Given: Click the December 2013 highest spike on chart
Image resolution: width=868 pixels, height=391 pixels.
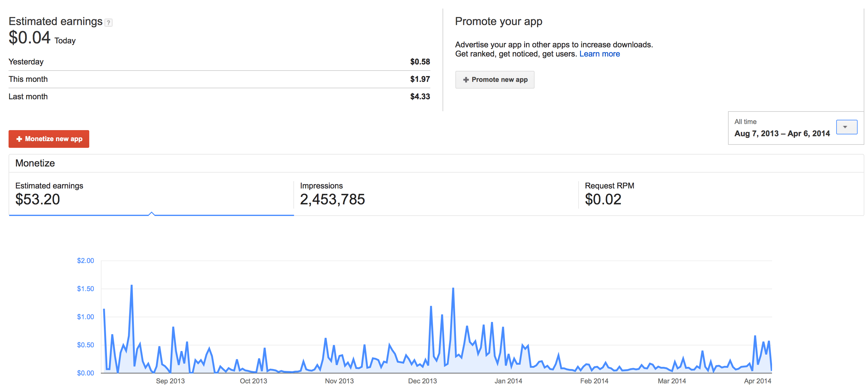Looking at the screenshot, I should [x=453, y=288].
